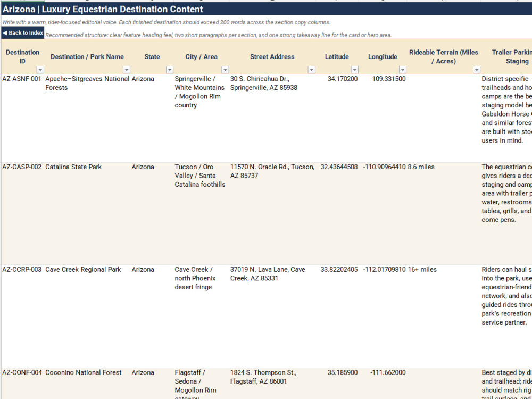Select empty Rideable Terrain cell for Apache–Sitgreaves
Screen dimensions: 532x399
tap(444, 118)
